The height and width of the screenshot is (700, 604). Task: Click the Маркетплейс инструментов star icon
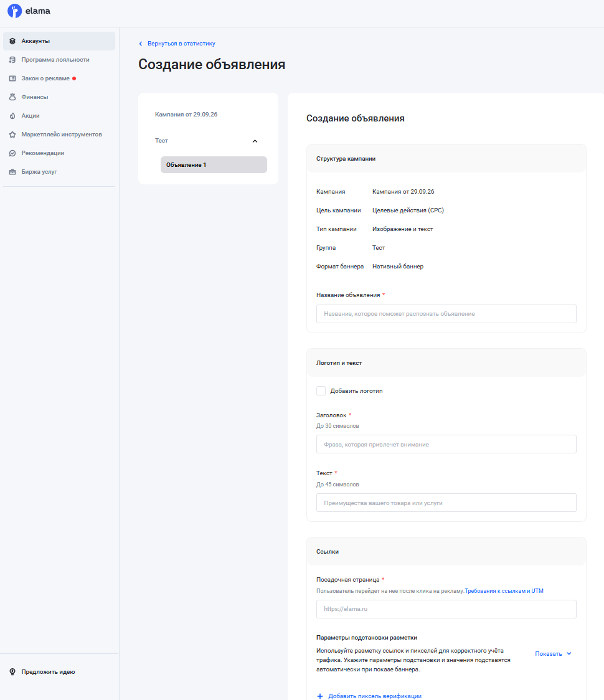(12, 135)
